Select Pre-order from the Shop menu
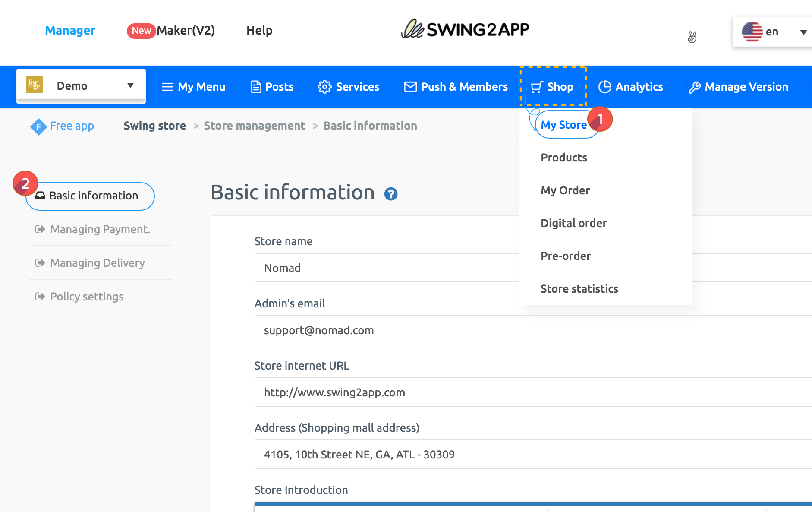Screen dimensions: 812x512 (565, 256)
